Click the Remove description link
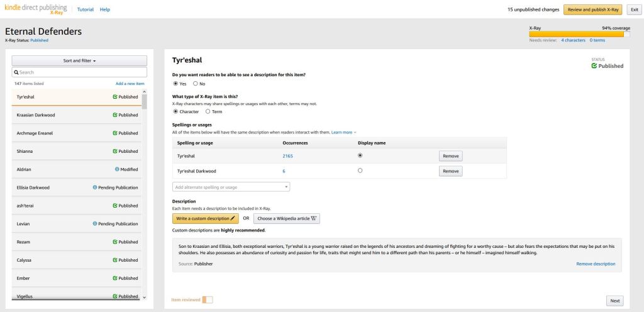Image resolution: width=644 pixels, height=312 pixels. click(596, 264)
